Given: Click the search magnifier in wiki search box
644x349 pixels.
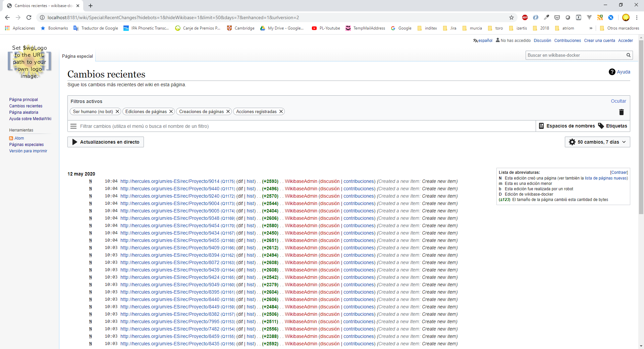Looking at the screenshot, I should click(629, 55).
